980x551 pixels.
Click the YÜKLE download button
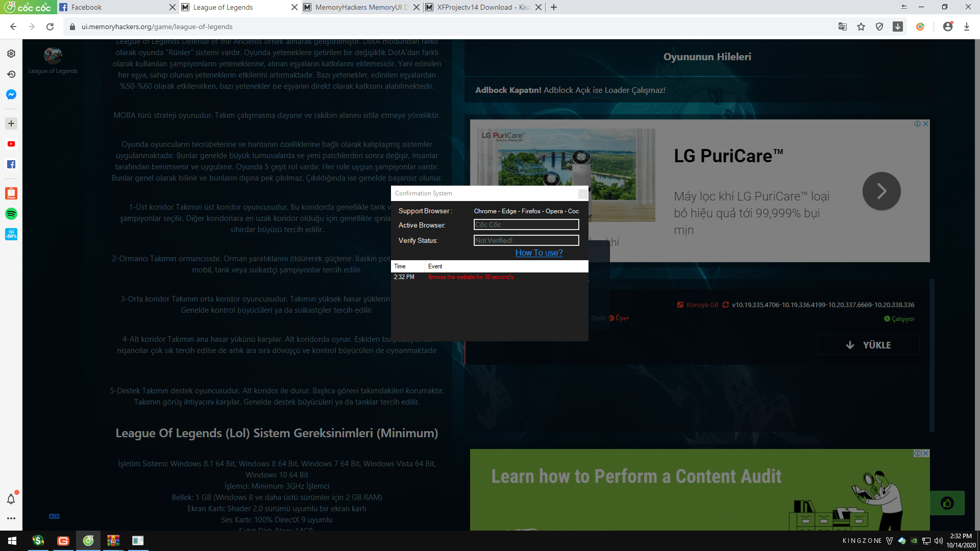click(x=869, y=345)
